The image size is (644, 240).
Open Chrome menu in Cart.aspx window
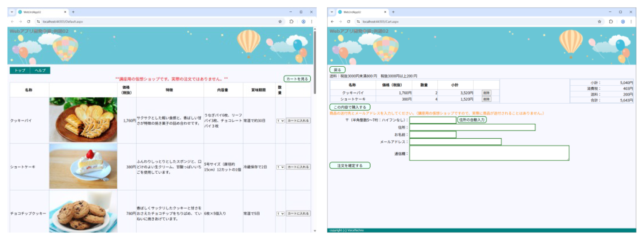(631, 21)
